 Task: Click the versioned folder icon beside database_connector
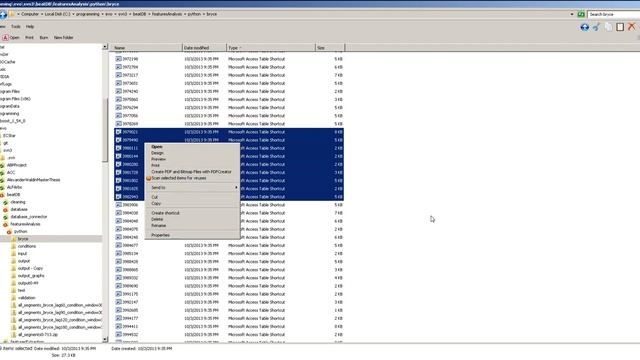(x=6, y=217)
